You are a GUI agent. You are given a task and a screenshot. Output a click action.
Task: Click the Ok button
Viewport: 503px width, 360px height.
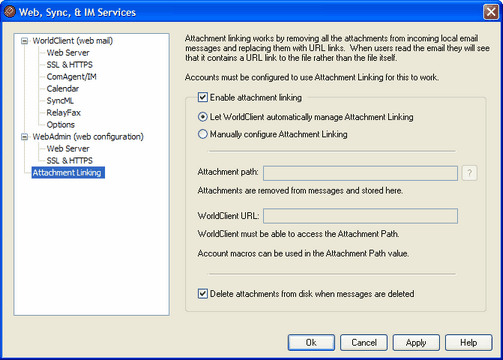[x=311, y=343]
